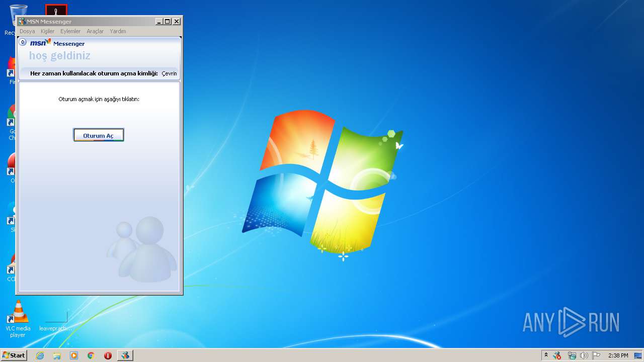Click the 2:38 PM clock
The width and height of the screenshot is (644, 362).
(618, 355)
